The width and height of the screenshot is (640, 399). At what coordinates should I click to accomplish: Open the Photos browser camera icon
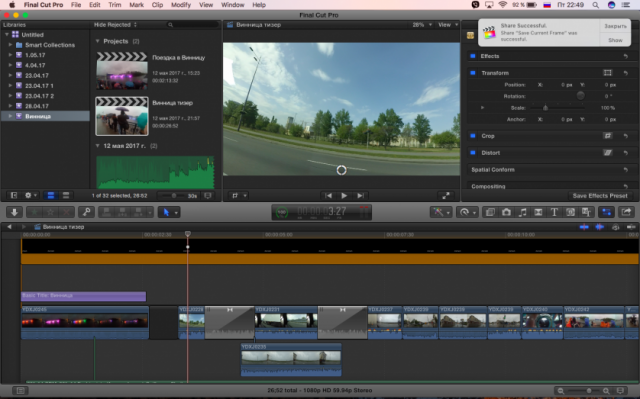pyautogui.click(x=506, y=212)
